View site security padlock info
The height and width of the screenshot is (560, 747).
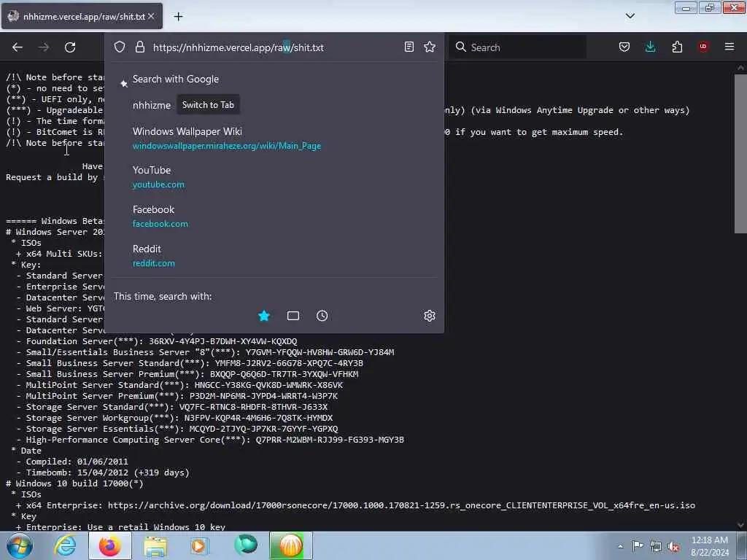[139, 47]
